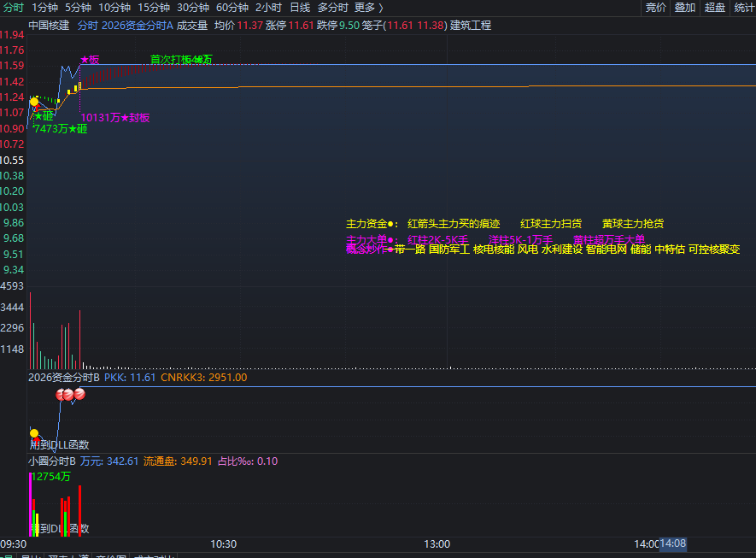This screenshot has height=558, width=756.
Task: Click the 11.94 price axis label
Action: (x=12, y=35)
